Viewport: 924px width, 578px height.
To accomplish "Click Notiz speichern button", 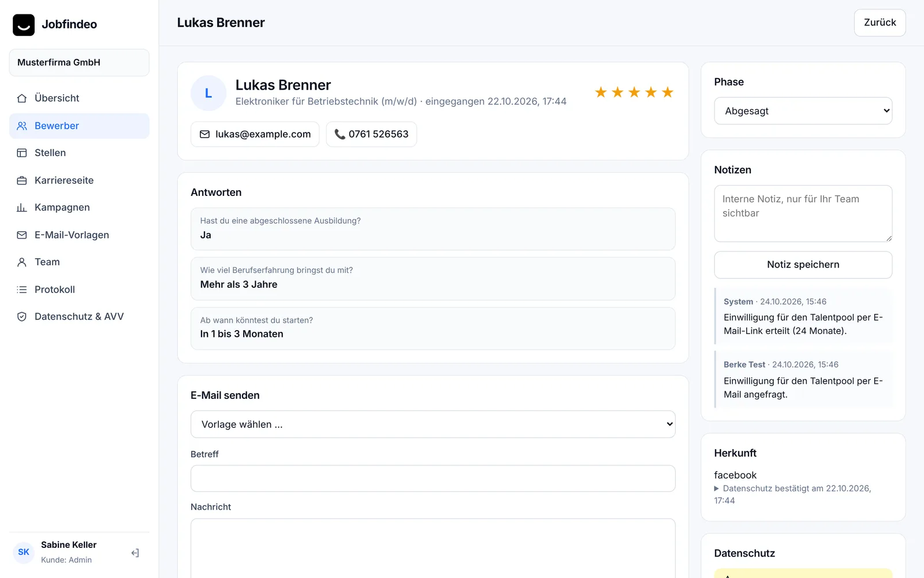I will [803, 265].
